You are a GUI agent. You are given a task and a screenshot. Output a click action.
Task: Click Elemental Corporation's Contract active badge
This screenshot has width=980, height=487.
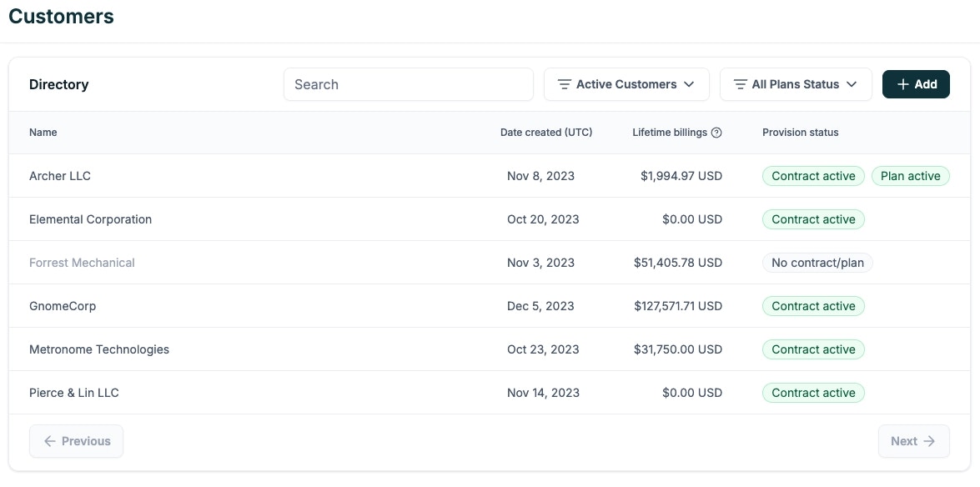click(x=813, y=219)
